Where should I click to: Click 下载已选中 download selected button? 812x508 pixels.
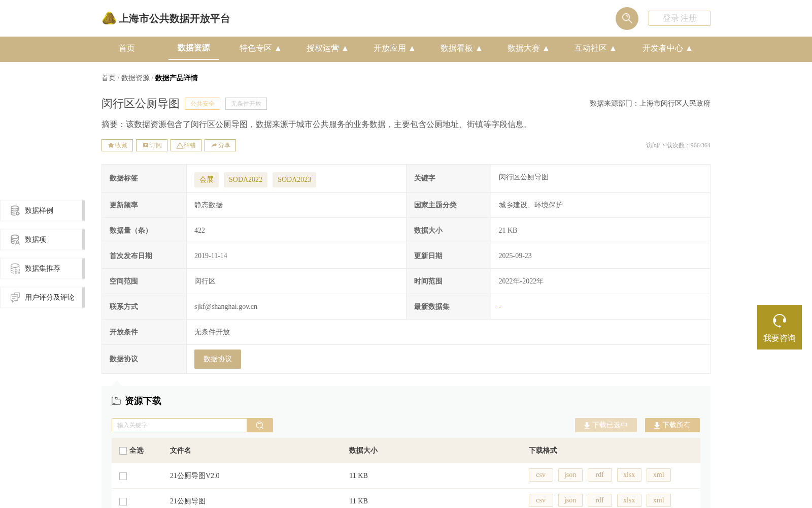[606, 425]
